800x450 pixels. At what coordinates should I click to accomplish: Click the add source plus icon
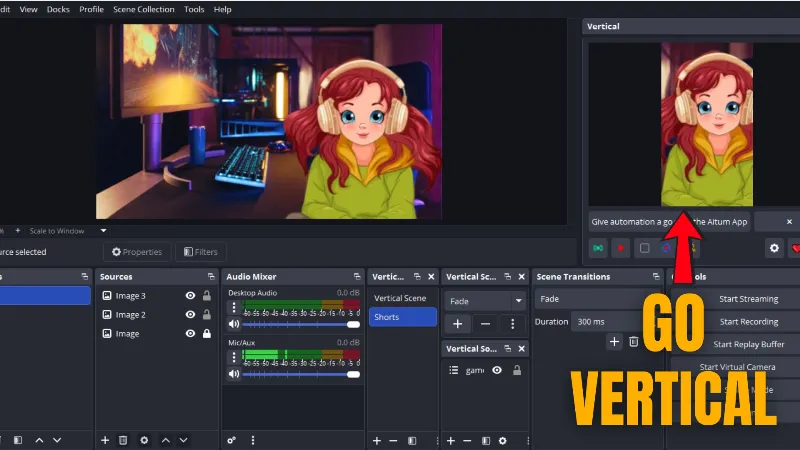105,440
